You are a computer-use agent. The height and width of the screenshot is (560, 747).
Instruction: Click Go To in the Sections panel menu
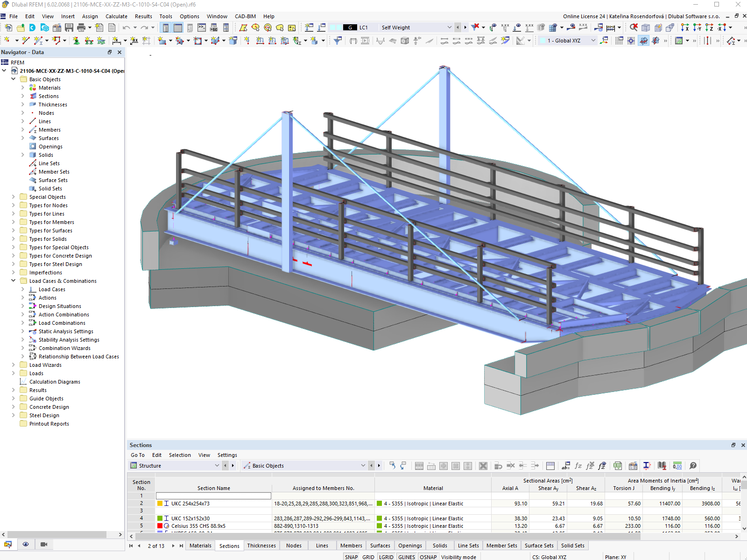coord(138,455)
